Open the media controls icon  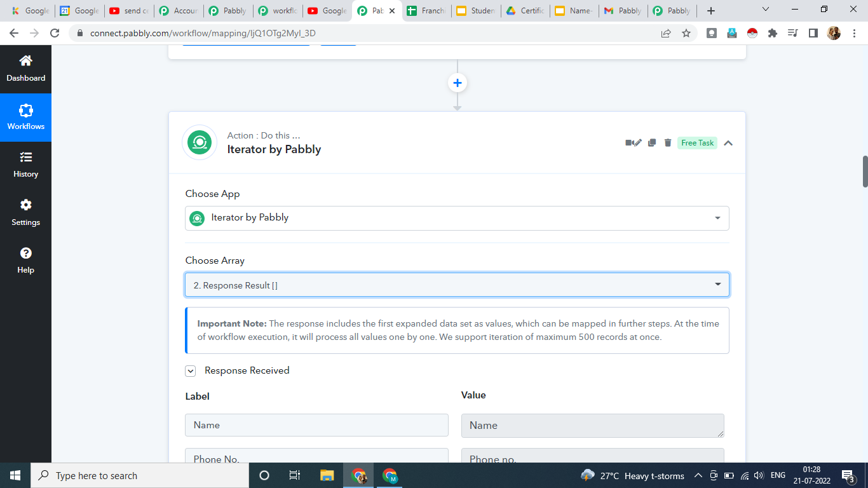792,33
